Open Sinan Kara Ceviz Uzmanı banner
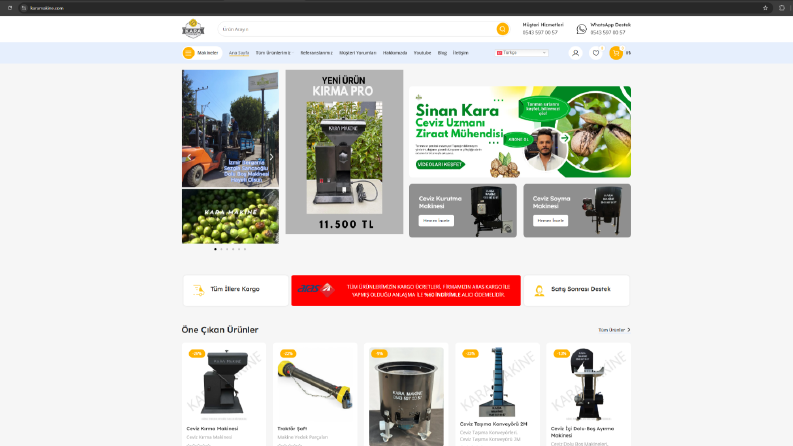The image size is (793, 446). tap(520, 131)
